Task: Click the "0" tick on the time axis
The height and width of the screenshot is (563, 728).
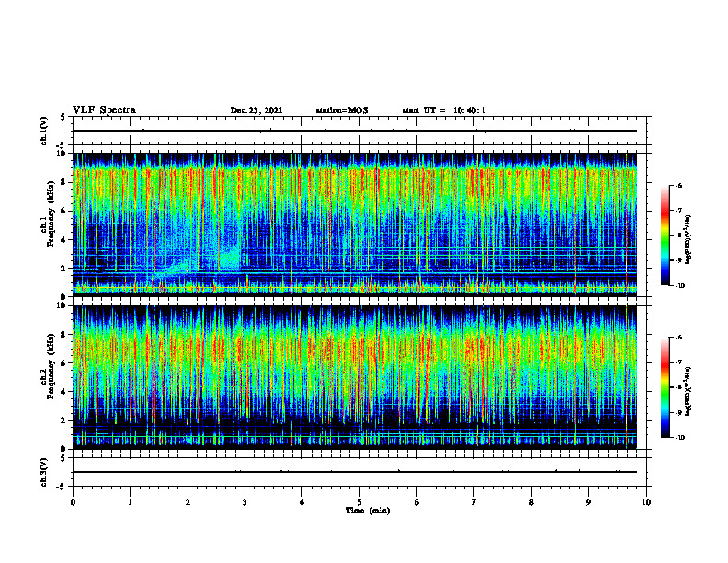Action: (x=73, y=502)
